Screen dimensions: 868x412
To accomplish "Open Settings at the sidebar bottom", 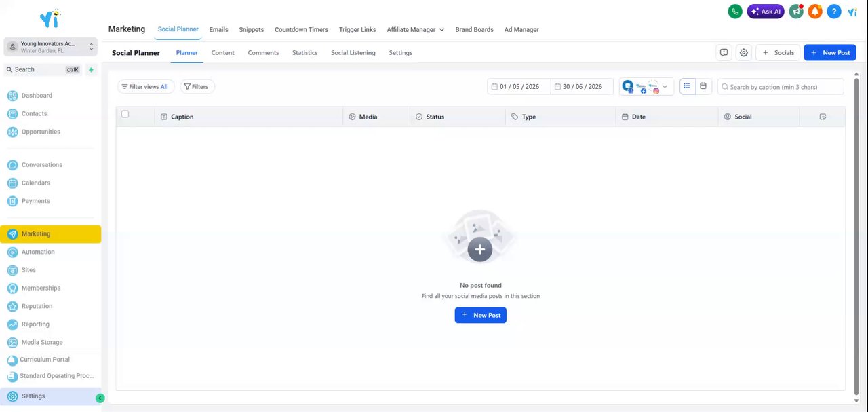I will tap(50, 396).
